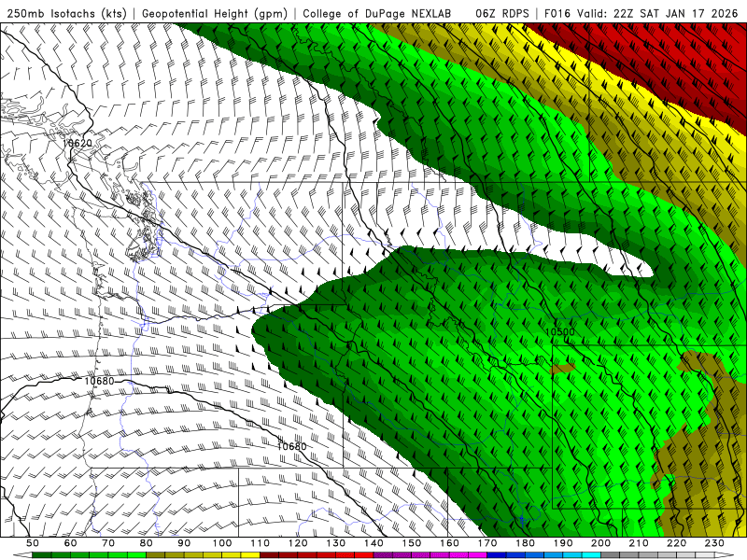Pick the bright red swatch in the color bar
The width and height of the screenshot is (747, 560).
click(364, 555)
